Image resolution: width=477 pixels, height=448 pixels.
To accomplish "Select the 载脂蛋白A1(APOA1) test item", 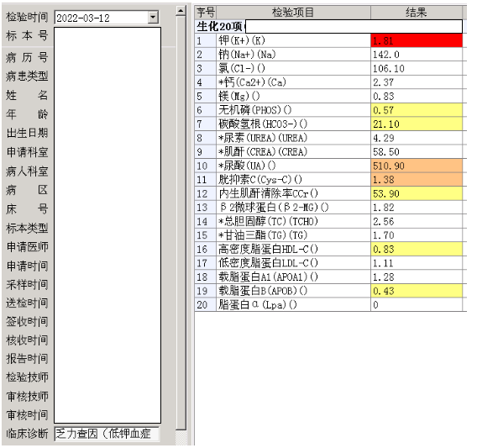I will [x=293, y=277].
